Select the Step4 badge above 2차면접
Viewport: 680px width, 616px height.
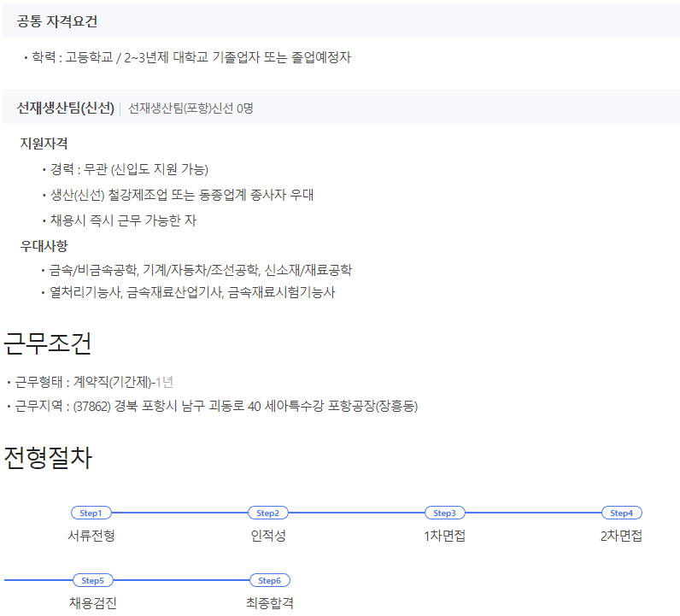click(621, 513)
